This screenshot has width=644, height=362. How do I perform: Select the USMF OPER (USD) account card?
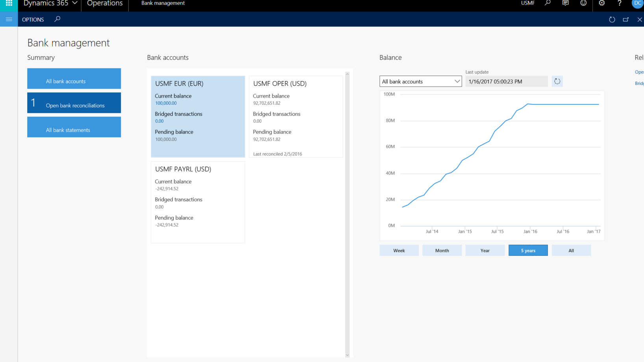[x=296, y=116]
